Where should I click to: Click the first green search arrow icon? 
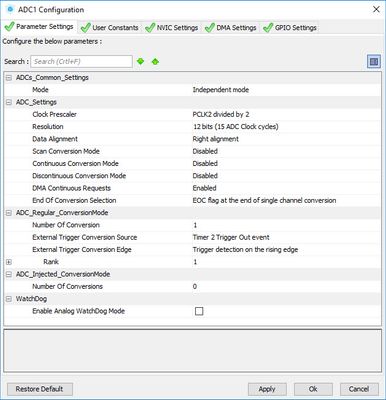140,61
